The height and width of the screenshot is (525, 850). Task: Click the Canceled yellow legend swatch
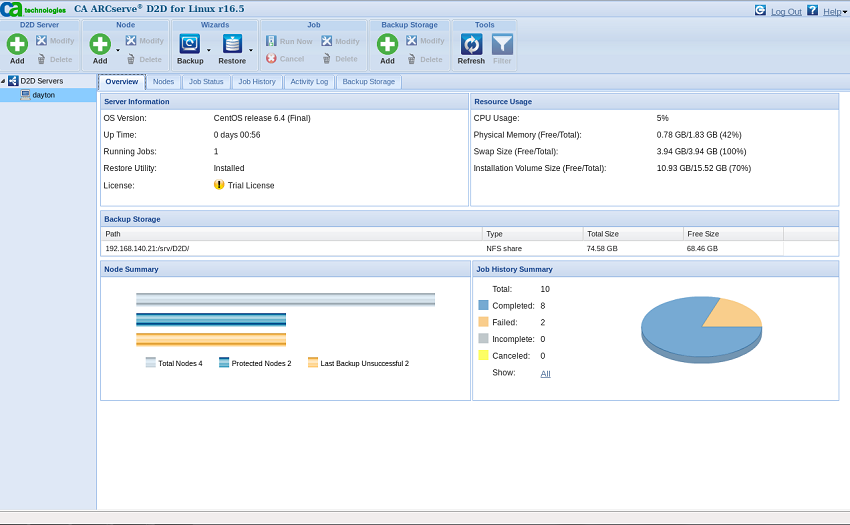484,356
